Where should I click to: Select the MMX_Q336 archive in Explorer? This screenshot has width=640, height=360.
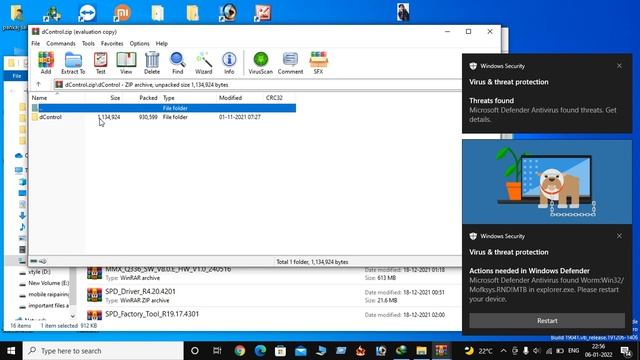[168, 269]
